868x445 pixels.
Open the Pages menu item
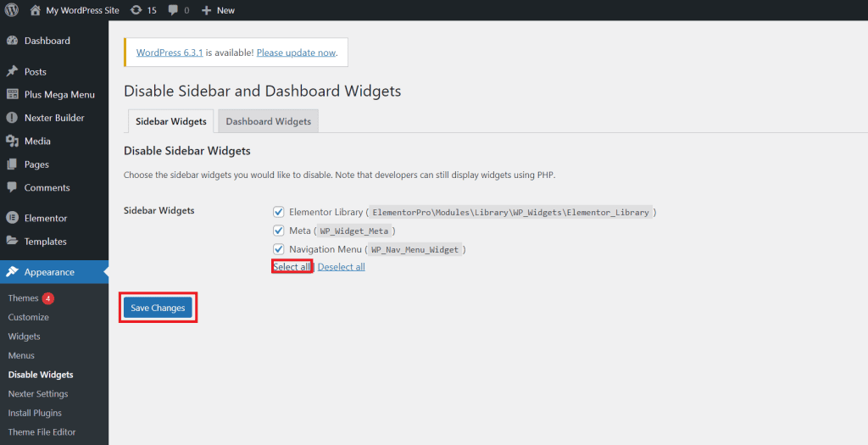click(54, 164)
